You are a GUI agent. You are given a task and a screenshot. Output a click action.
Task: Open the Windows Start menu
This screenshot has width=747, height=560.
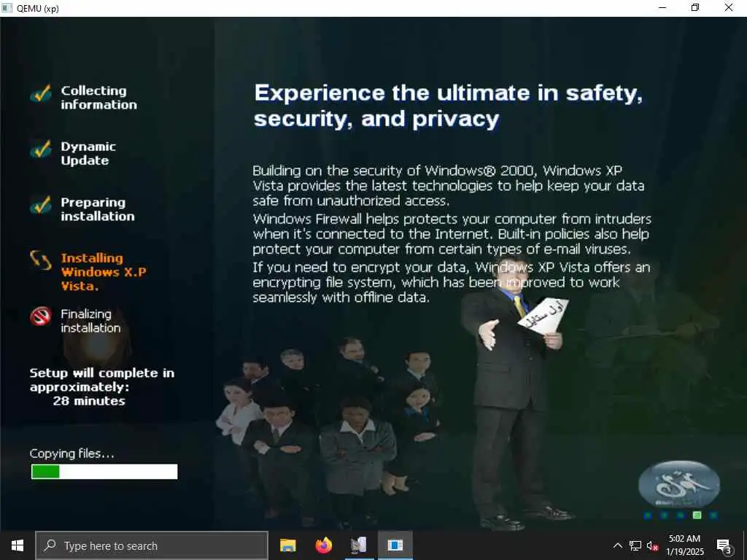[x=18, y=545]
